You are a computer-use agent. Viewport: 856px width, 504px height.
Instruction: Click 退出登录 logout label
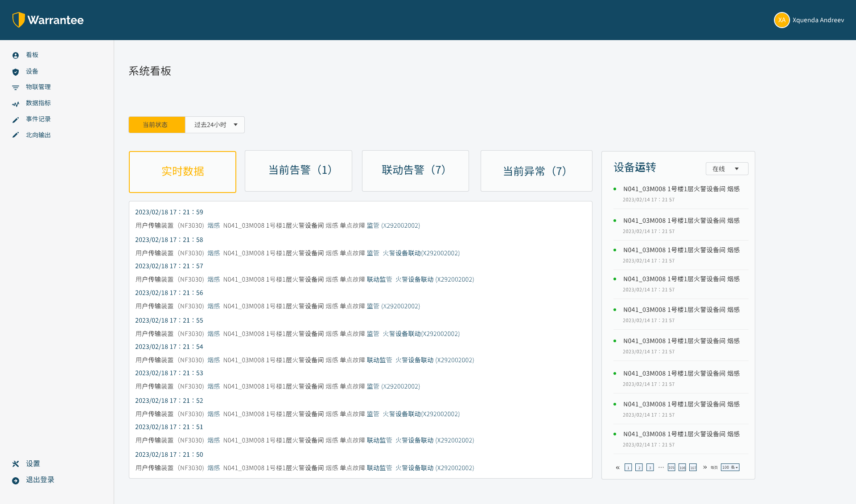40,479
